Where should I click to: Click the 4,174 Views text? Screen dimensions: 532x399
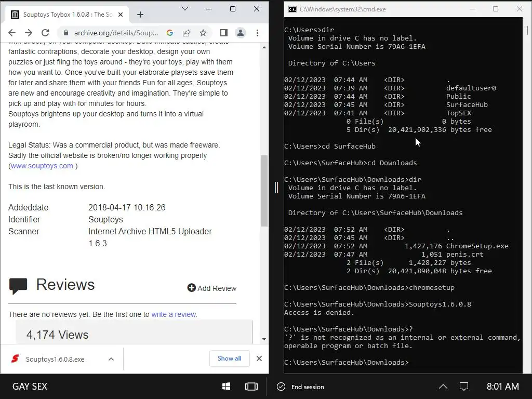click(57, 335)
